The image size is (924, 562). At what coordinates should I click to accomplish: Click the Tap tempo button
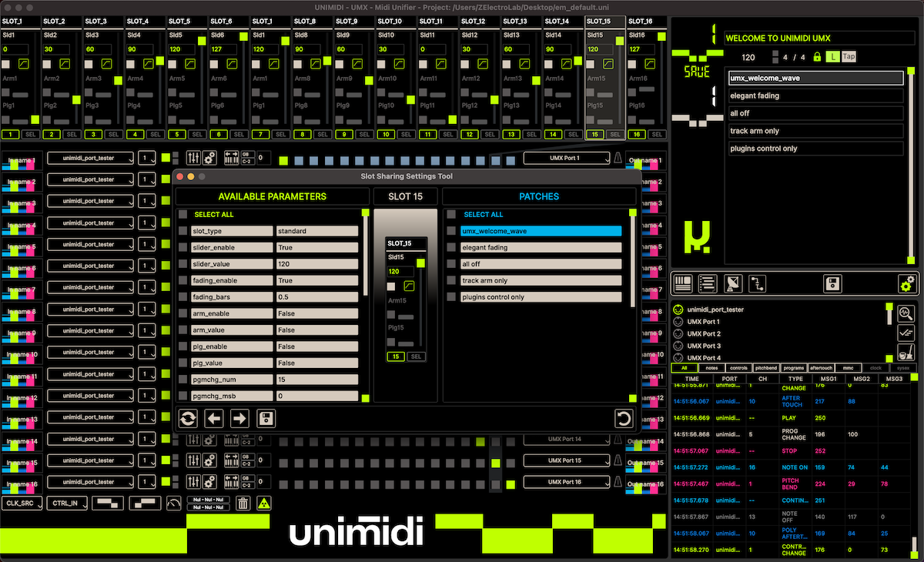click(849, 57)
